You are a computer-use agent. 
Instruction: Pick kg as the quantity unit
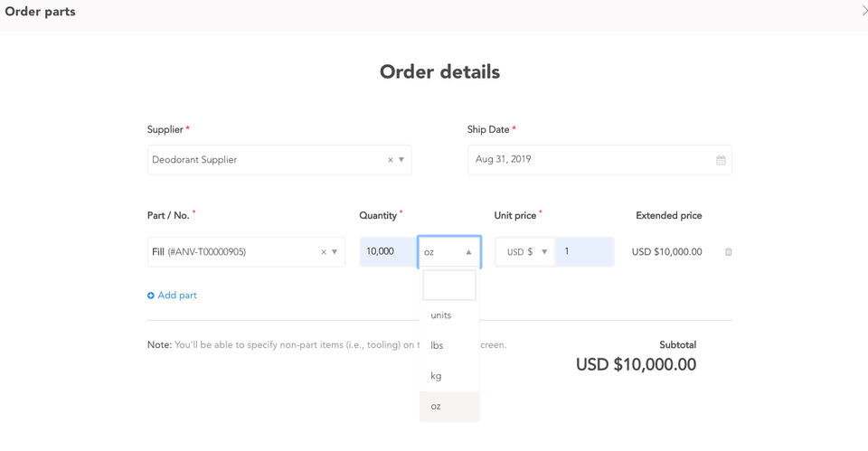tap(437, 376)
